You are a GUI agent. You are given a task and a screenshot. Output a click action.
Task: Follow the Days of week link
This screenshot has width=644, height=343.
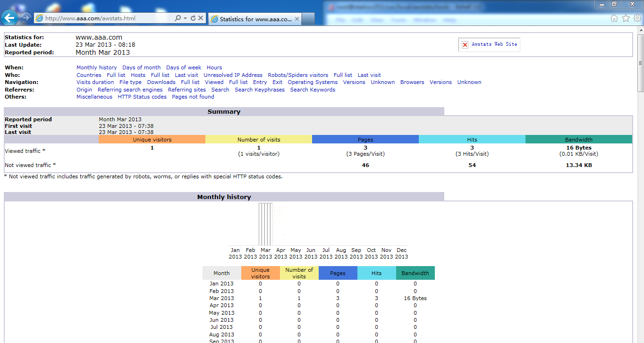pos(184,67)
